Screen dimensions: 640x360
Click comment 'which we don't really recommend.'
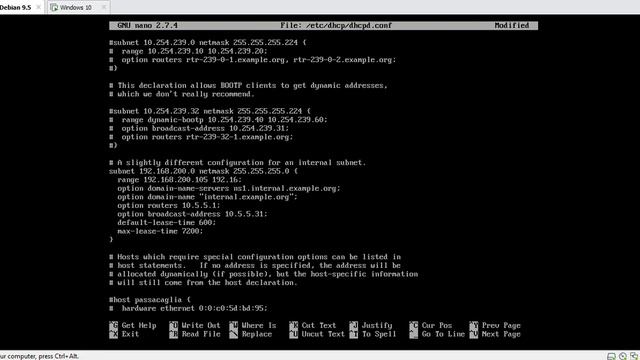tap(182, 94)
